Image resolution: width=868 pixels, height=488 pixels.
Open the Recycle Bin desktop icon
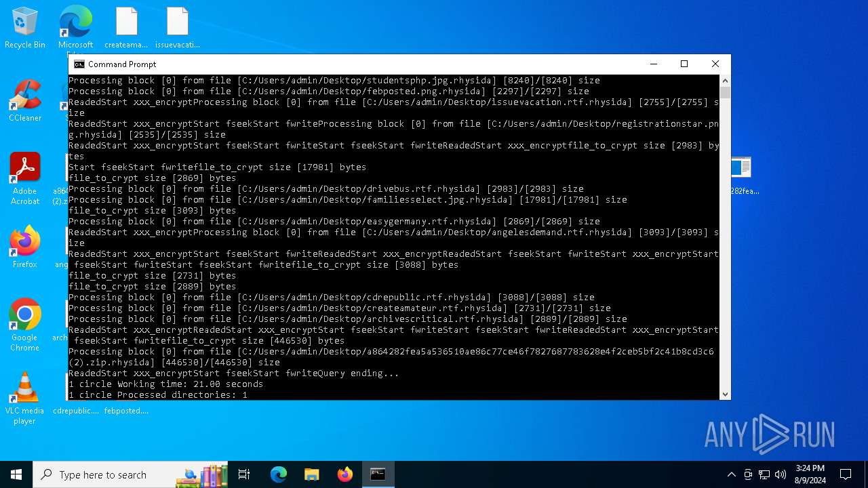pos(25,28)
